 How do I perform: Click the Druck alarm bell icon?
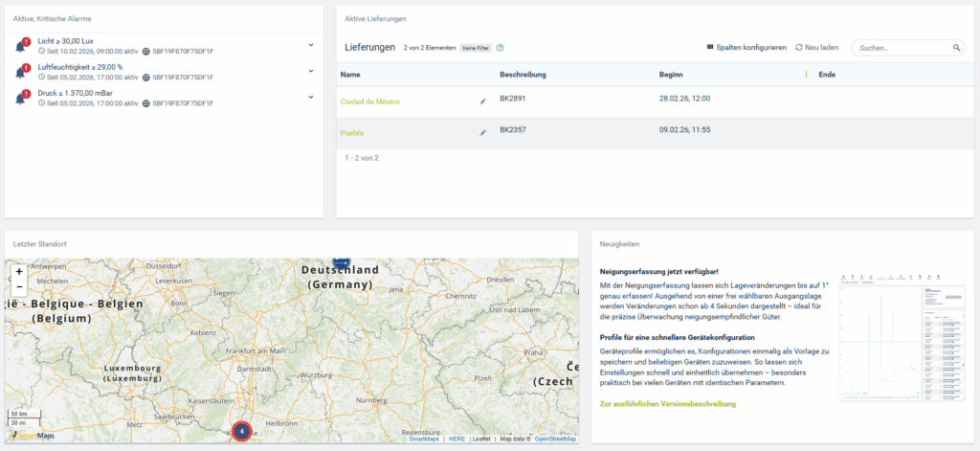pyautogui.click(x=21, y=97)
